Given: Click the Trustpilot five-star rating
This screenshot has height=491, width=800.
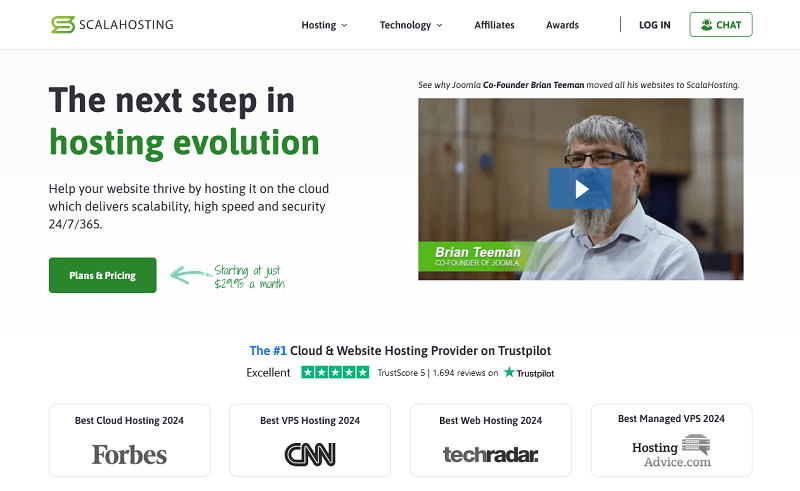Looking at the screenshot, I should (x=335, y=373).
